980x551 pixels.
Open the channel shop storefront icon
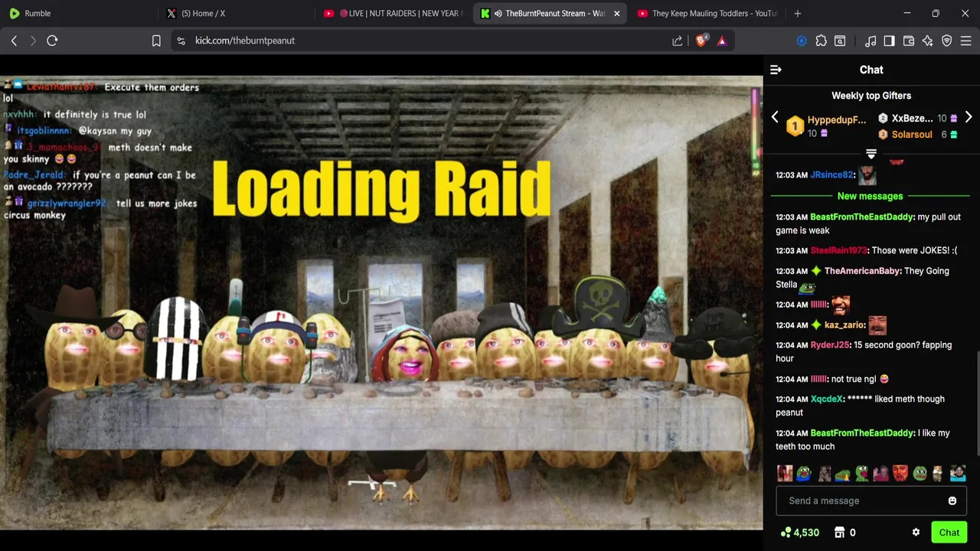(x=839, y=533)
